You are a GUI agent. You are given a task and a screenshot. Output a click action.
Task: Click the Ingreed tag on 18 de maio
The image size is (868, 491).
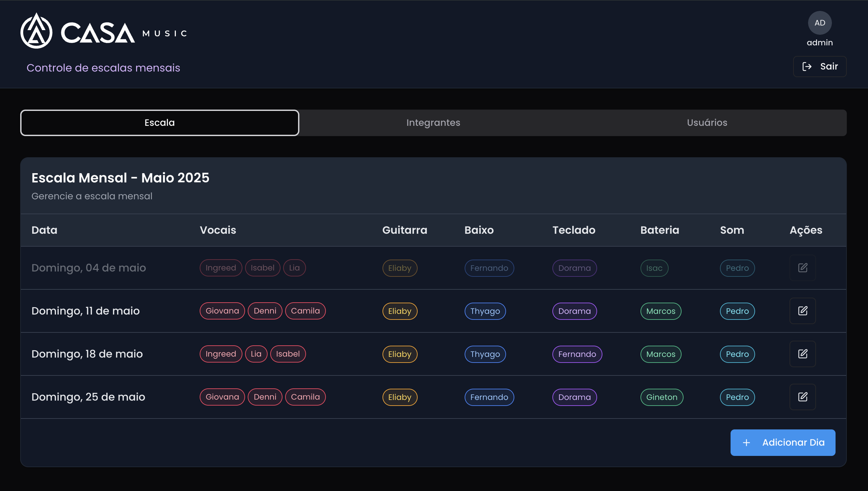[221, 354]
